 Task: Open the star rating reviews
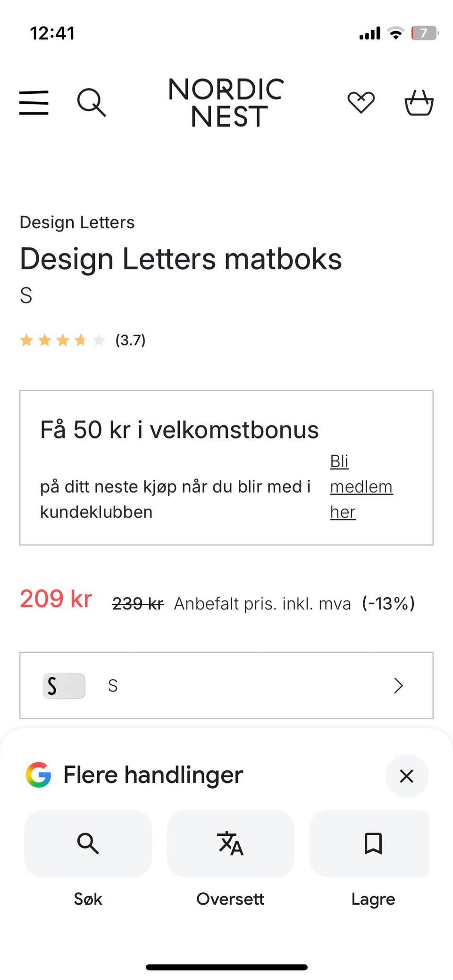coord(62,340)
